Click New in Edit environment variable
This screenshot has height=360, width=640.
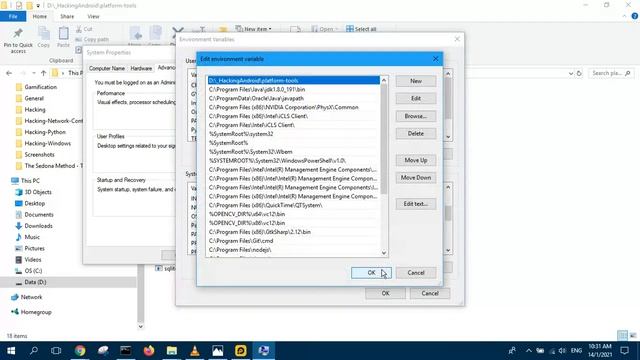coord(416,81)
